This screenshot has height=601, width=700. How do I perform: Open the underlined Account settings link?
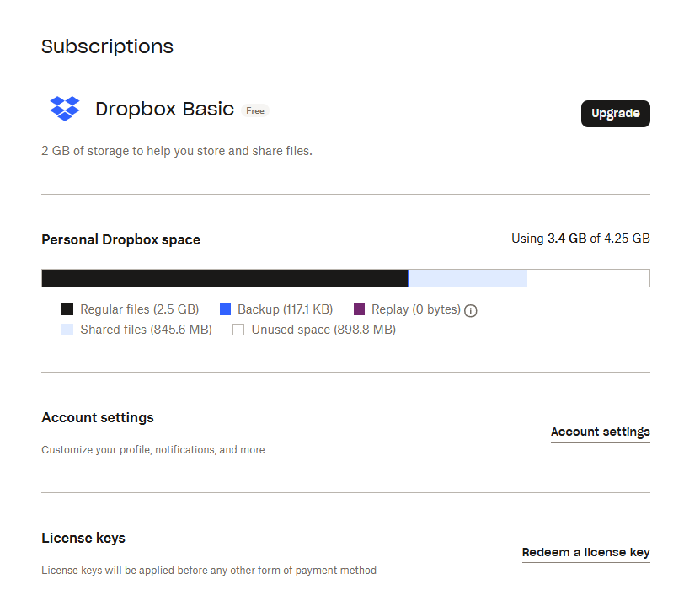point(600,432)
